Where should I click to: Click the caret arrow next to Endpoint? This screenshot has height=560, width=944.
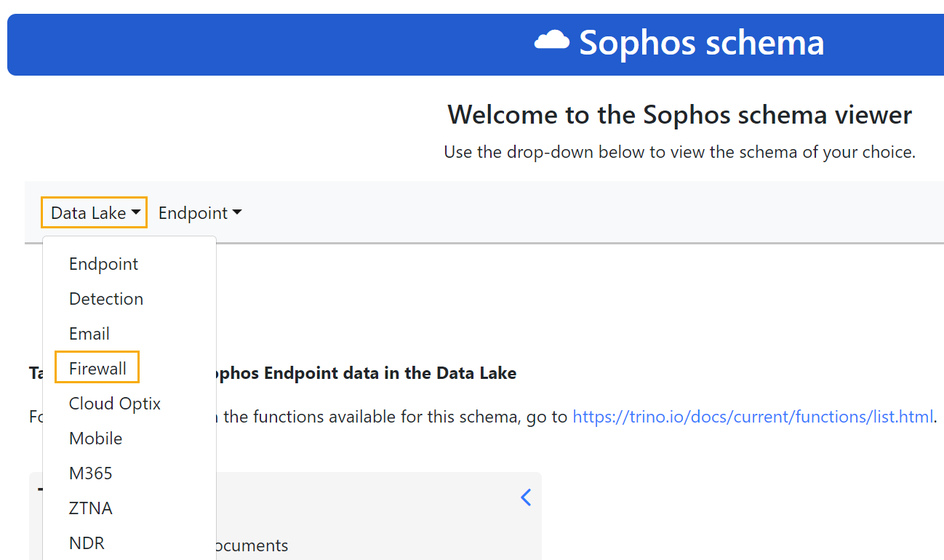(x=236, y=212)
